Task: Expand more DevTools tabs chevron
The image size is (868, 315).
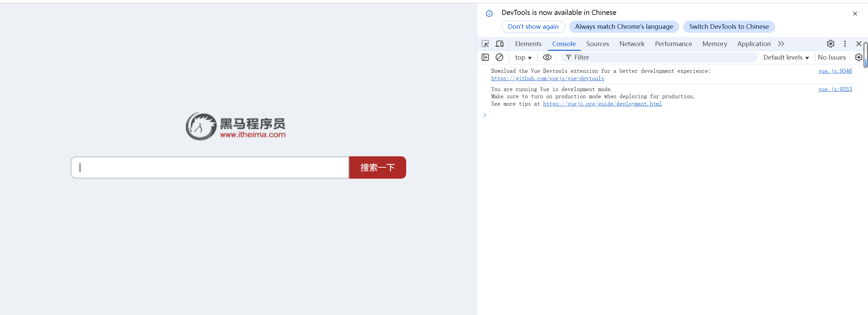Action: 781,44
